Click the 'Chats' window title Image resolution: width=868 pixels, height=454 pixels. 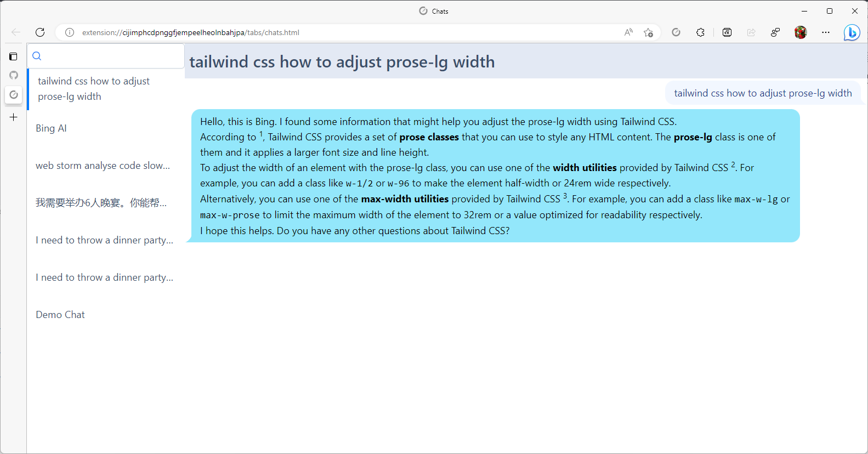[x=440, y=11]
